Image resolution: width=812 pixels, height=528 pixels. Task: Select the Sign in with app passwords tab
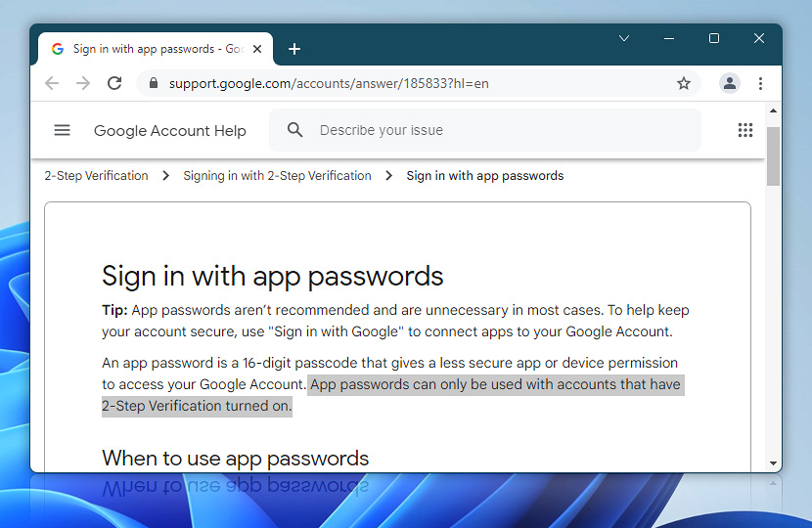tap(156, 49)
